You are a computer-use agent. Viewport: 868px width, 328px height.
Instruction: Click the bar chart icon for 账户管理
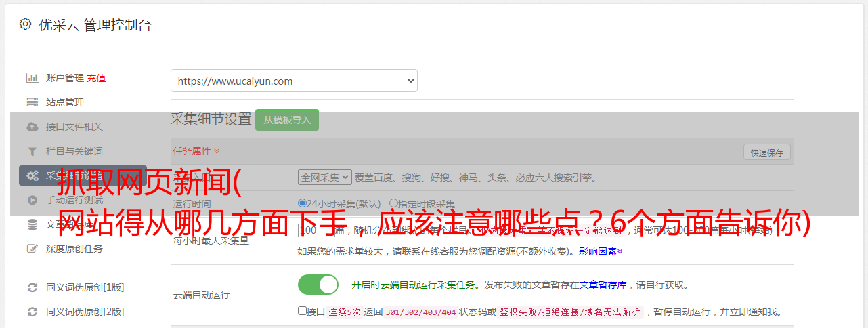32,78
